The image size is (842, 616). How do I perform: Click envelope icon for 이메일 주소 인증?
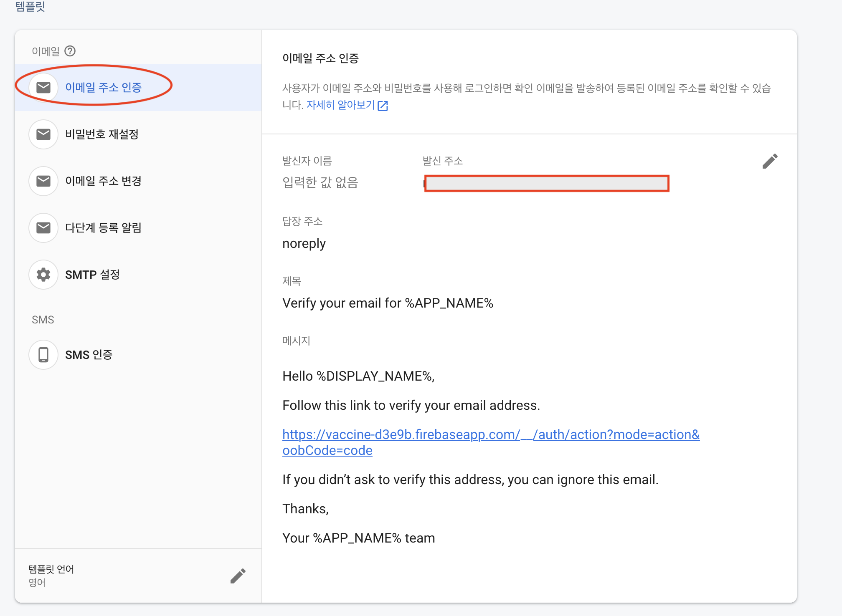pyautogui.click(x=43, y=88)
